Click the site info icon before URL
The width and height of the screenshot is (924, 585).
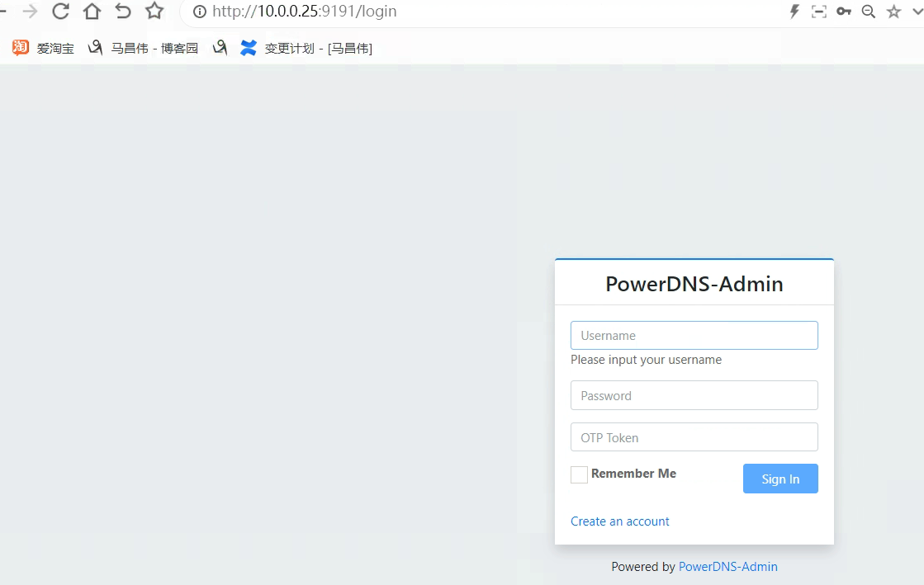pos(200,12)
